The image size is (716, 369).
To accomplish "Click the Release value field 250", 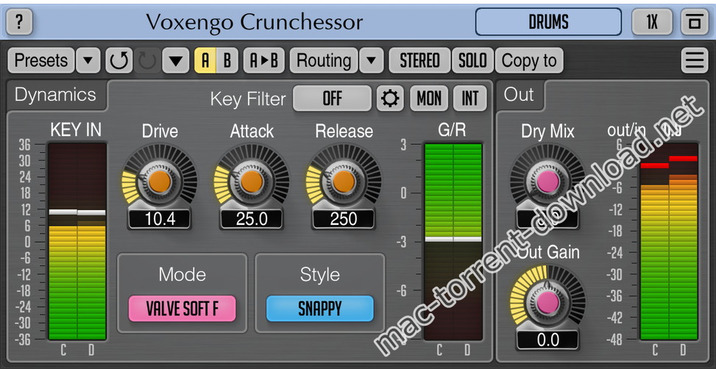I will pos(343,219).
